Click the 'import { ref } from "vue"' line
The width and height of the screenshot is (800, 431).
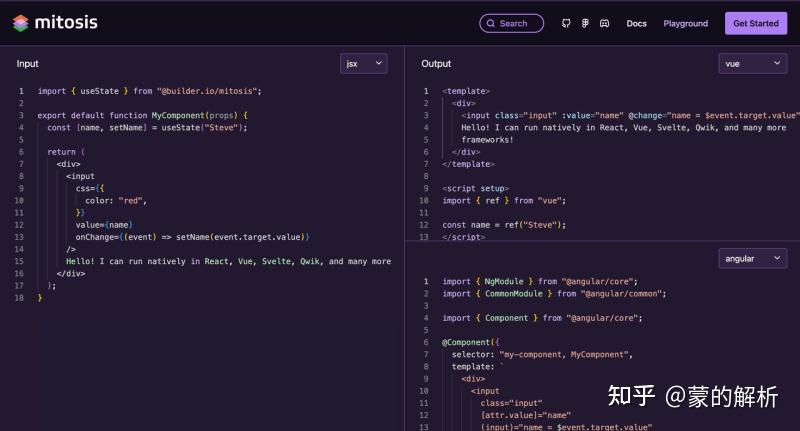click(x=504, y=201)
